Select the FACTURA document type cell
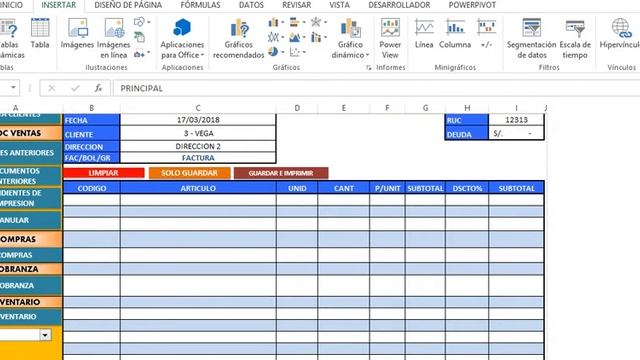Viewport: 640px width, 360px height. [198, 158]
